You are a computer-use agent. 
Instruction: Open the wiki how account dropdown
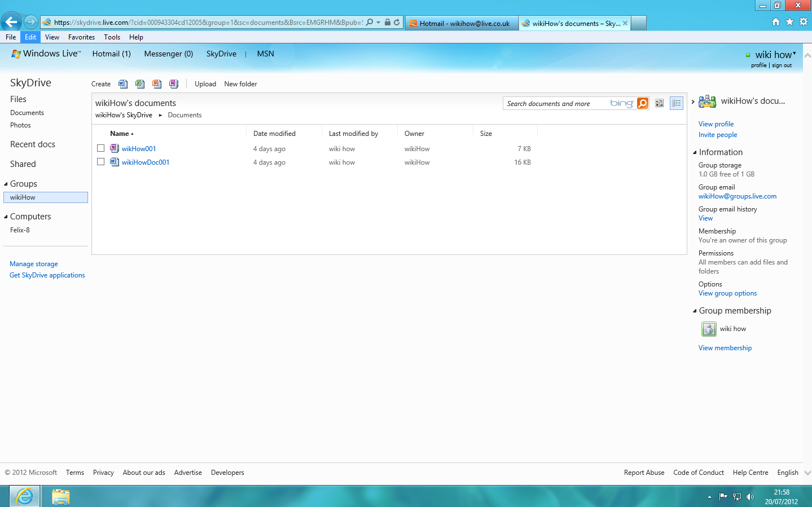tap(794, 54)
